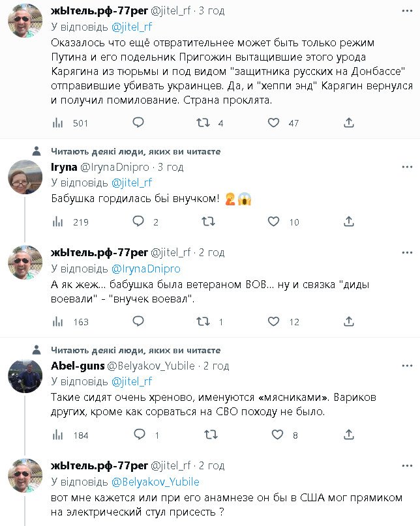The height and width of the screenshot is (526, 420).
Task: View analytics showing 501 views
Action: pos(57,123)
